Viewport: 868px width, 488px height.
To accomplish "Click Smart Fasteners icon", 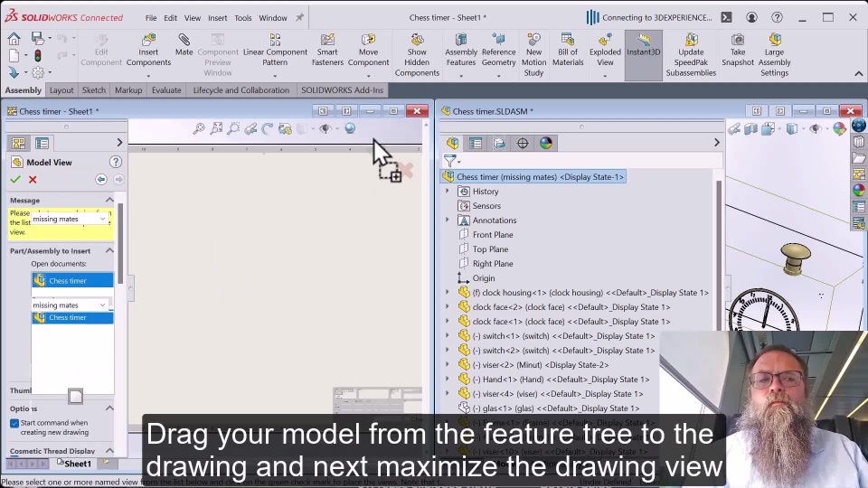I will [327, 50].
